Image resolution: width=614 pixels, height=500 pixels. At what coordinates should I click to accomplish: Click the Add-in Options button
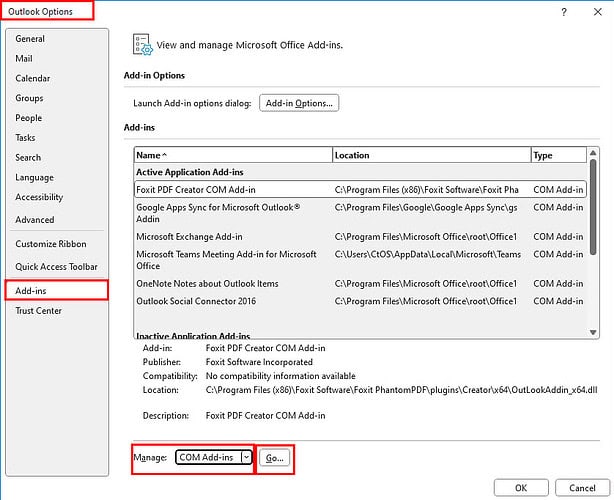click(x=299, y=103)
